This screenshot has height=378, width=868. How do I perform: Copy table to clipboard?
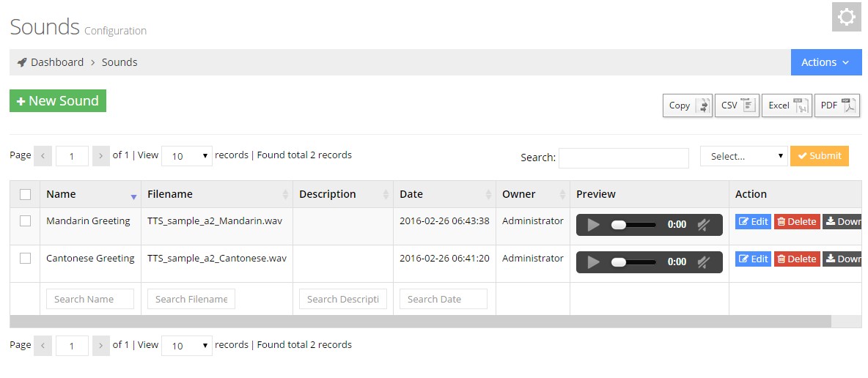point(687,105)
